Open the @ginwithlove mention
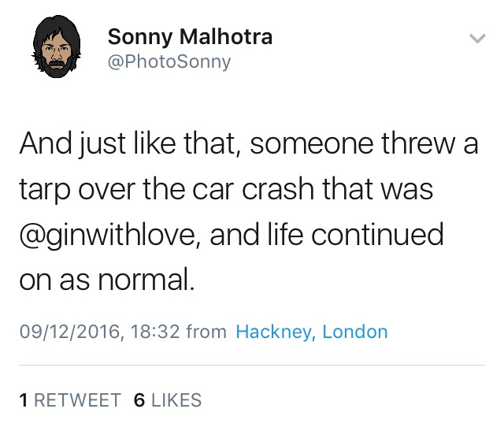 (x=112, y=236)
